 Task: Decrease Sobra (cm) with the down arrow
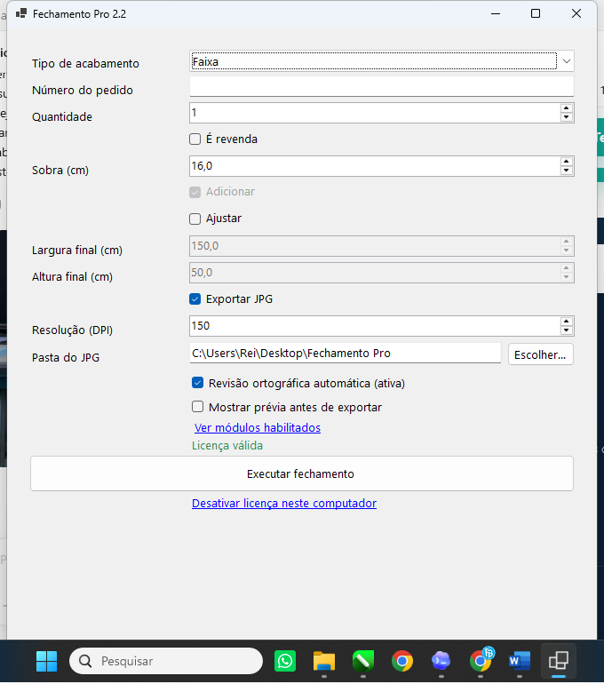(566, 171)
